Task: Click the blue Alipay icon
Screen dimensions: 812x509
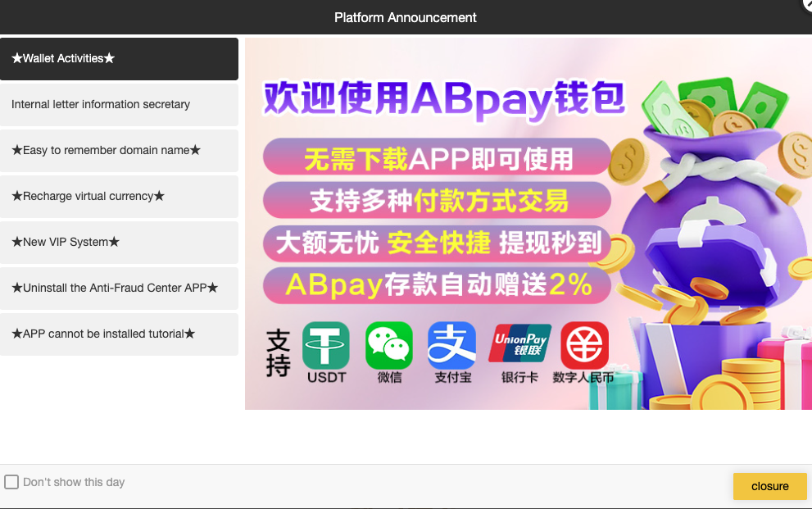Action: pos(451,345)
